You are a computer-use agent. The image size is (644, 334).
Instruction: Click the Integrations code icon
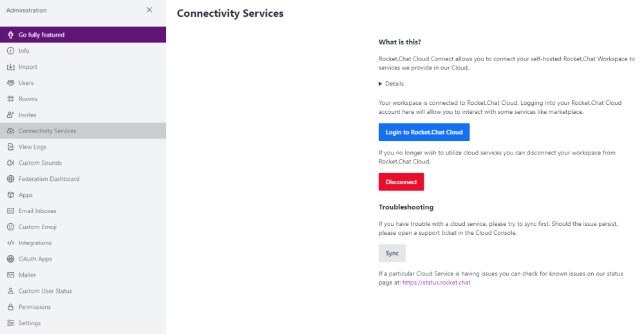click(11, 243)
